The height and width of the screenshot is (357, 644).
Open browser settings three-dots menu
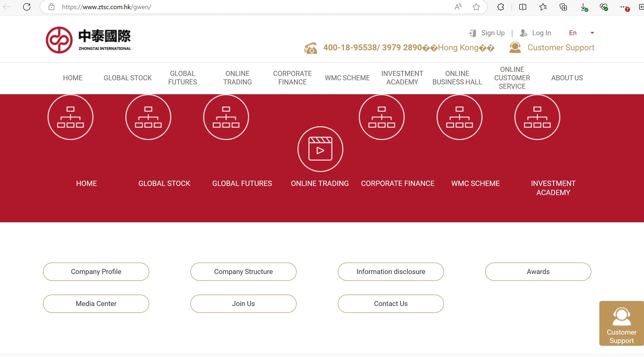pyautogui.click(x=625, y=8)
